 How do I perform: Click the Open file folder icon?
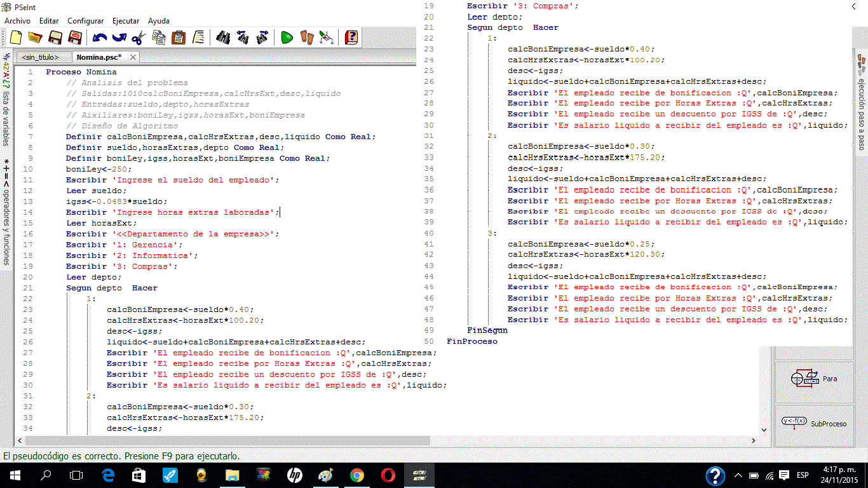tap(36, 37)
